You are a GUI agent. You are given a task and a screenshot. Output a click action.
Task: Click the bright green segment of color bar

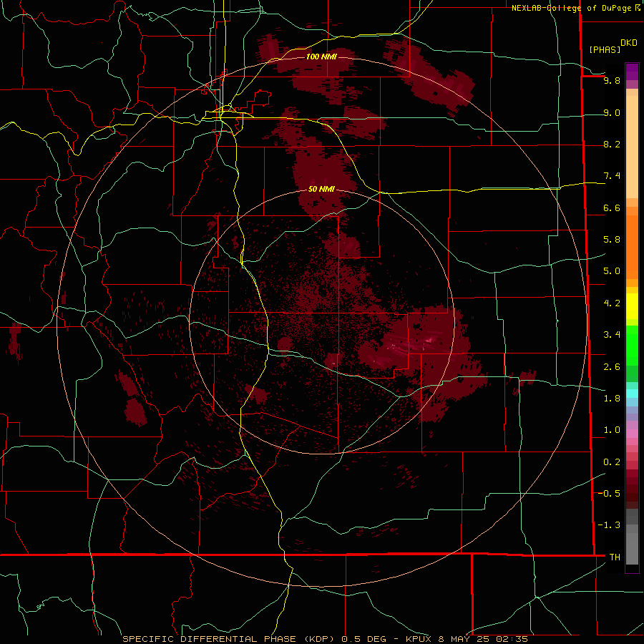(632, 345)
